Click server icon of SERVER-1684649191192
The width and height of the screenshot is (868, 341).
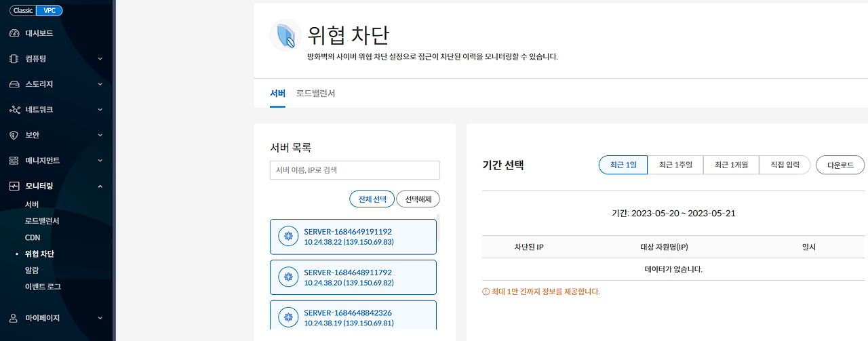289,237
